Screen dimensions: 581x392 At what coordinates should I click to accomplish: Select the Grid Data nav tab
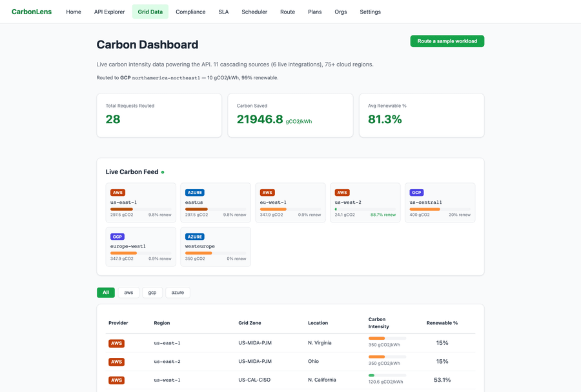click(x=150, y=12)
